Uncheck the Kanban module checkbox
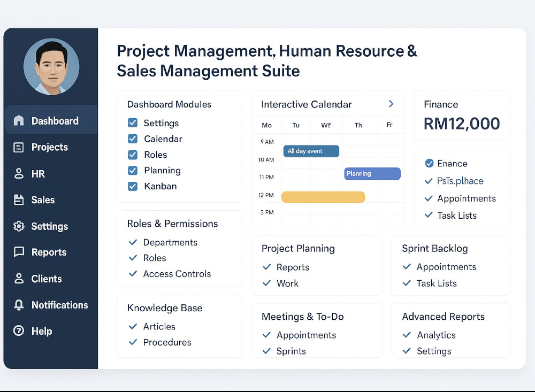 click(132, 186)
